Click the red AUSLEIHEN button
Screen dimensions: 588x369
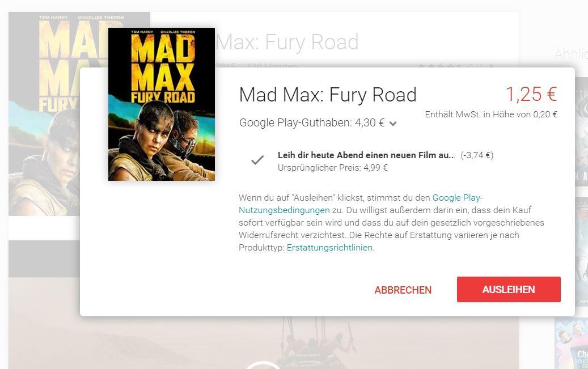coord(509,290)
